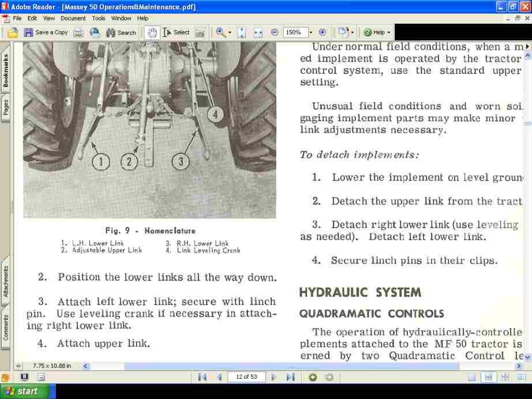Screen dimensions: 532x399
Task: Open the Search panel
Action: 121,32
